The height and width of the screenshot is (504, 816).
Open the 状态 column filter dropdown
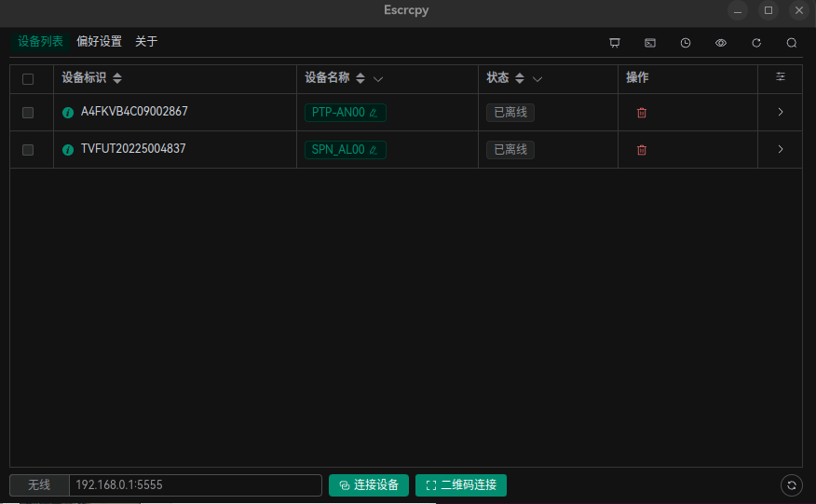(x=537, y=79)
